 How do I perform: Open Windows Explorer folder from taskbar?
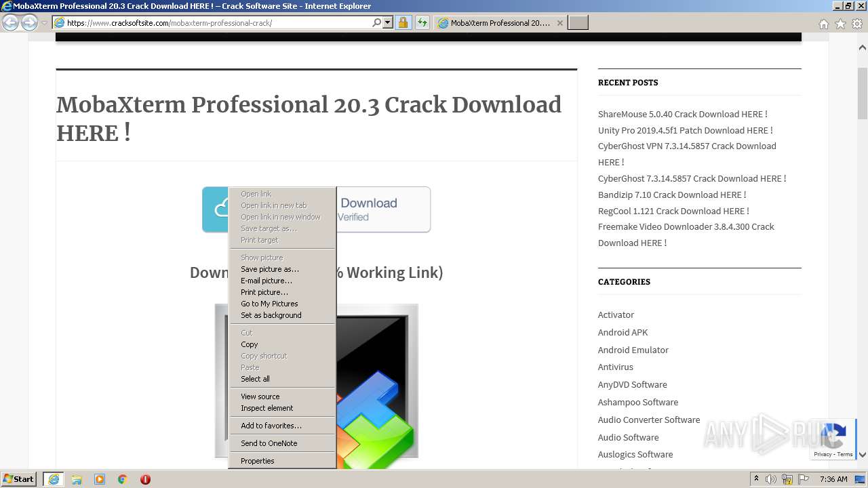click(x=77, y=479)
